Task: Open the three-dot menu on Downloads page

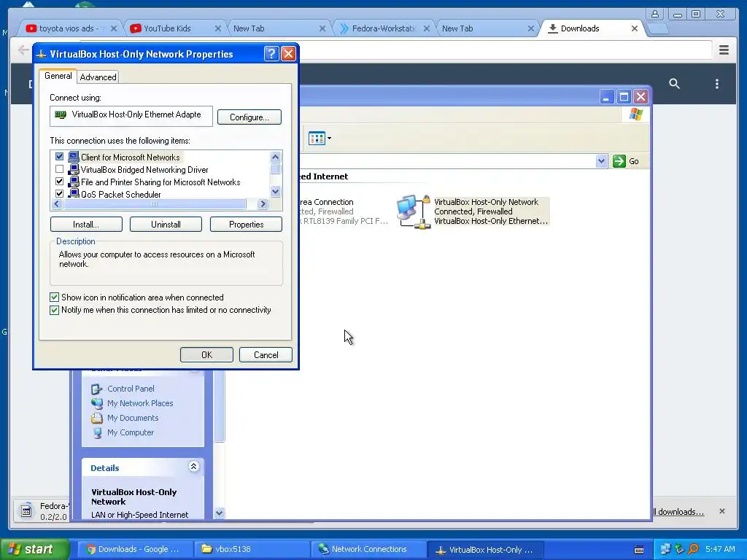Action: coord(717,84)
